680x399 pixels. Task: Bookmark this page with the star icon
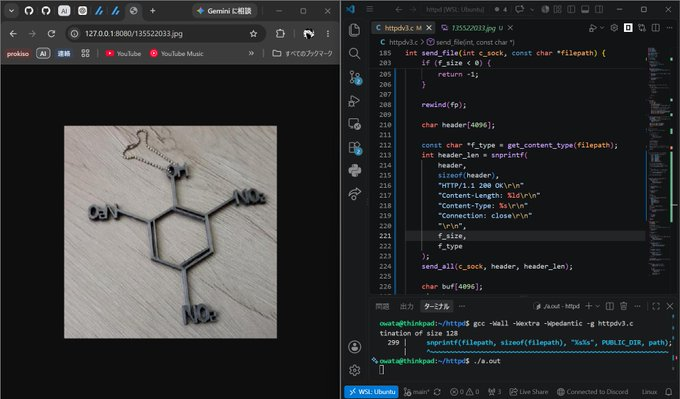(253, 33)
